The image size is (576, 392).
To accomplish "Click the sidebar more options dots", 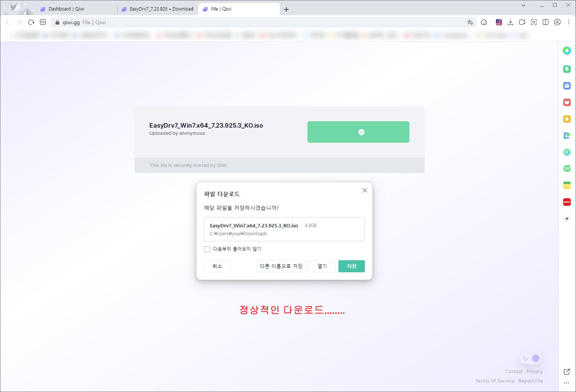I will 567,383.
